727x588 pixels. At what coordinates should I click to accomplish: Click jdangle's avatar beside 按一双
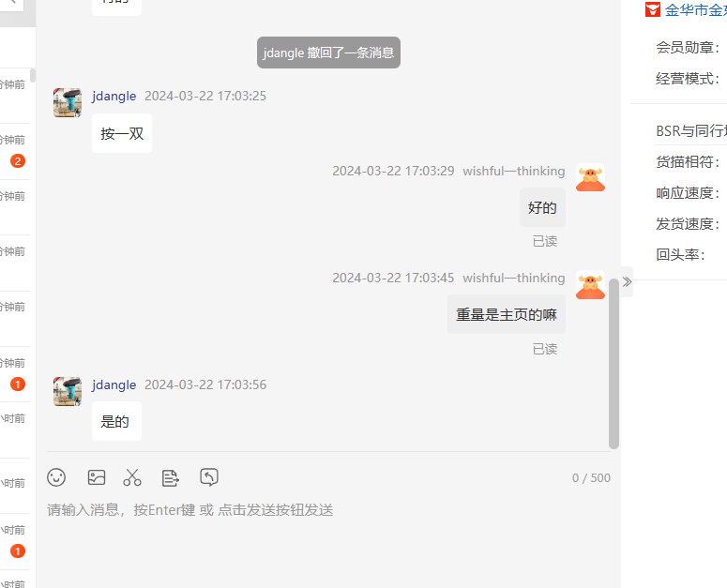tap(68, 102)
